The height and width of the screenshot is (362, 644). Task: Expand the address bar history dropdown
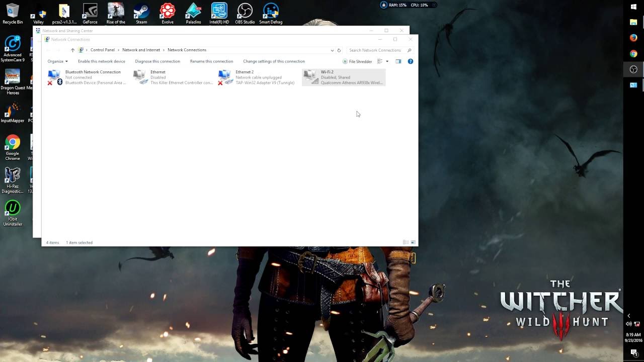pos(332,50)
